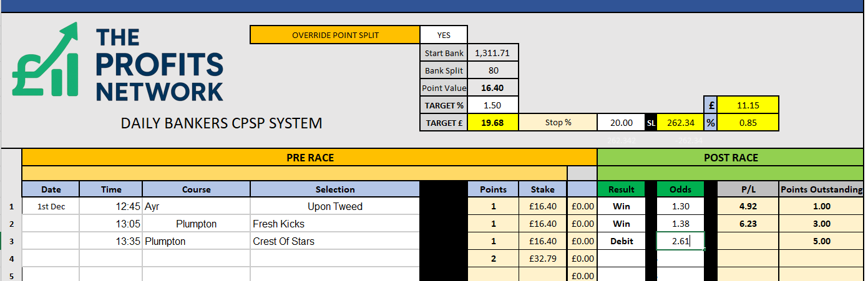Select the Selection column header
Viewport: 868px width, 281px height.
point(335,189)
